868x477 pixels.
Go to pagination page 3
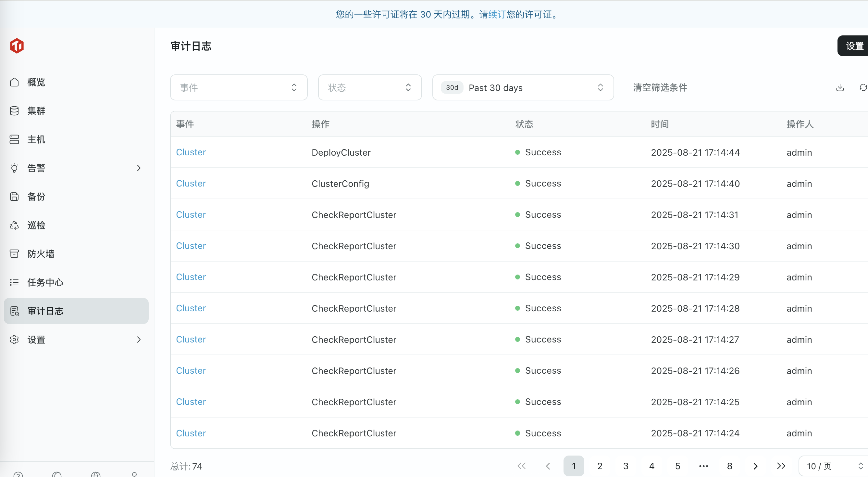pyautogui.click(x=626, y=466)
